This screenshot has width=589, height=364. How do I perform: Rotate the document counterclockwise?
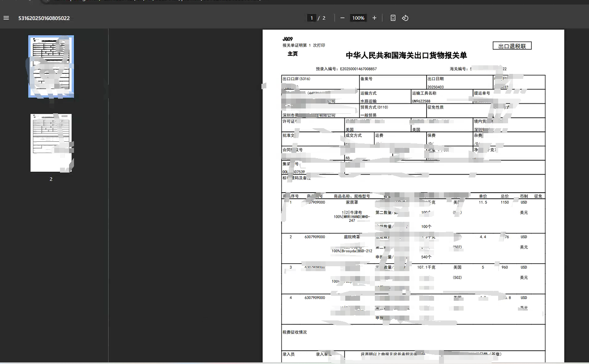405,18
